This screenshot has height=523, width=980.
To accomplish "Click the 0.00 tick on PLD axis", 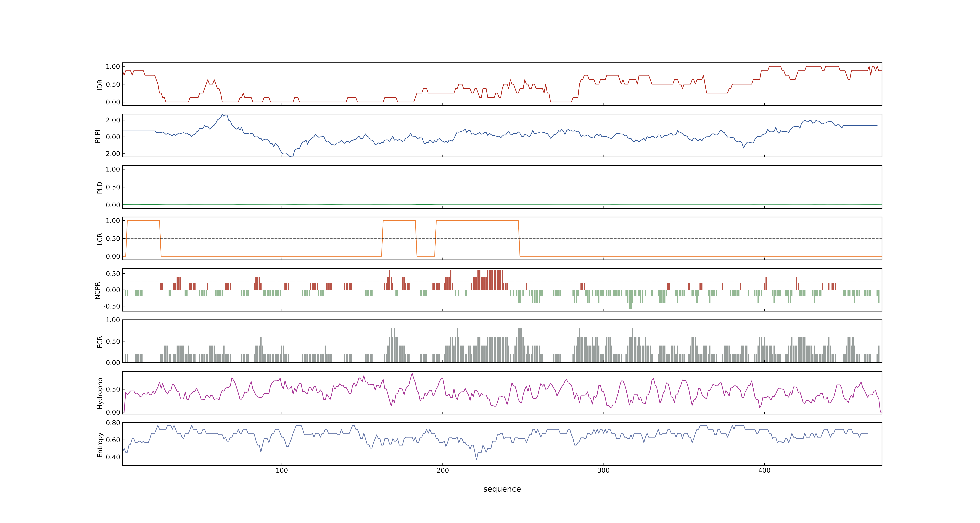I will (113, 205).
